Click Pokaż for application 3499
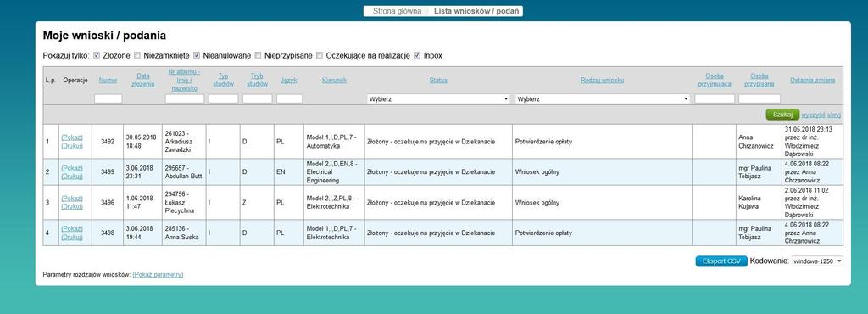This screenshot has width=868, height=314. tap(72, 168)
